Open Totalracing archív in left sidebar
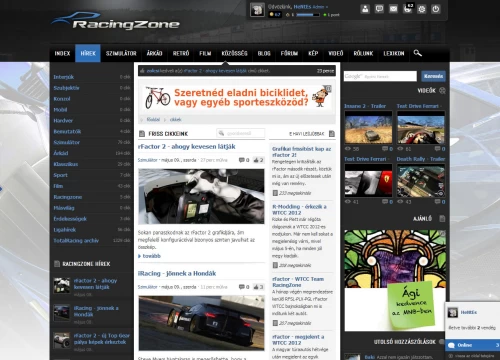Image resolution: width=500 pixels, height=360 pixels. pyautogui.click(x=76, y=241)
